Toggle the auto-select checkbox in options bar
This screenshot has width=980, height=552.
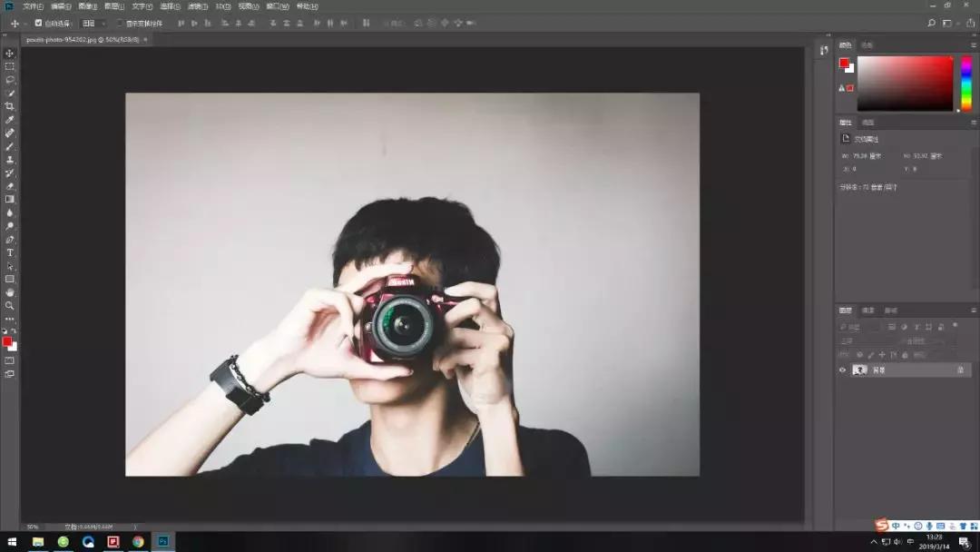[38, 23]
